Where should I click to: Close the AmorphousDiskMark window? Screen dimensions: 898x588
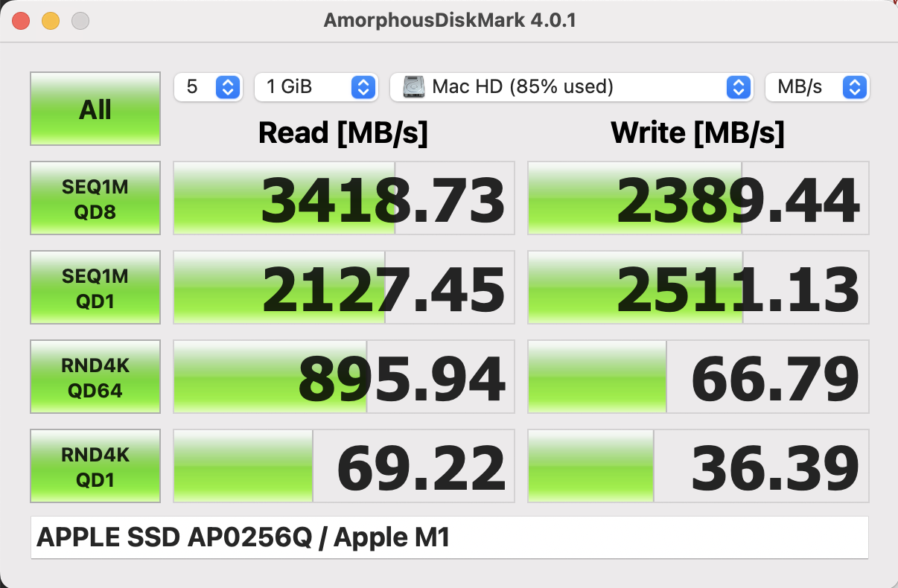click(x=21, y=21)
